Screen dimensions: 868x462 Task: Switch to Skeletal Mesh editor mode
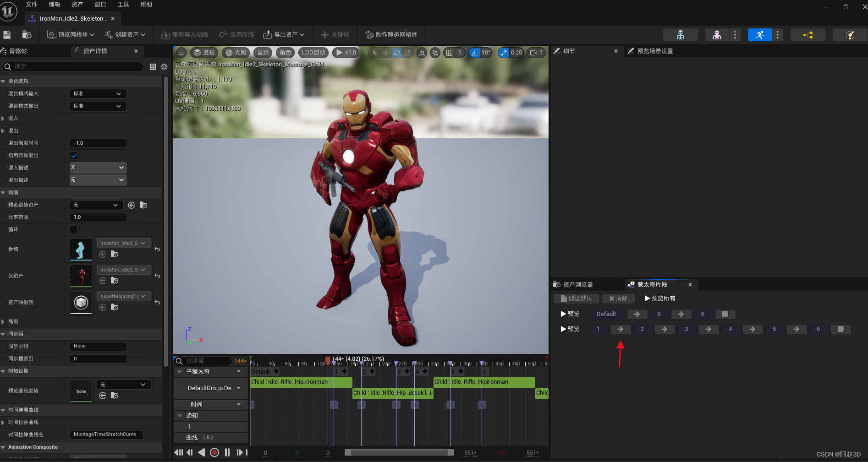point(717,35)
